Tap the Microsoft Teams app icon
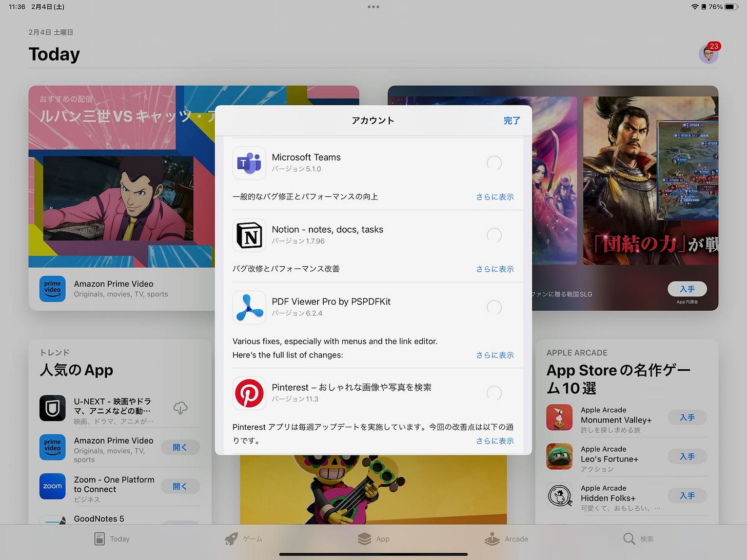Image resolution: width=747 pixels, height=560 pixels. [x=249, y=163]
